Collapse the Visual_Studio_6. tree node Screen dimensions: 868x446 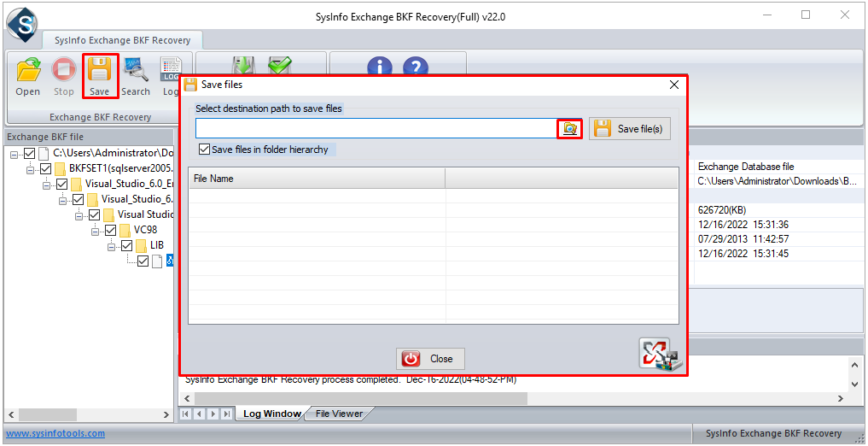[x=62, y=199]
